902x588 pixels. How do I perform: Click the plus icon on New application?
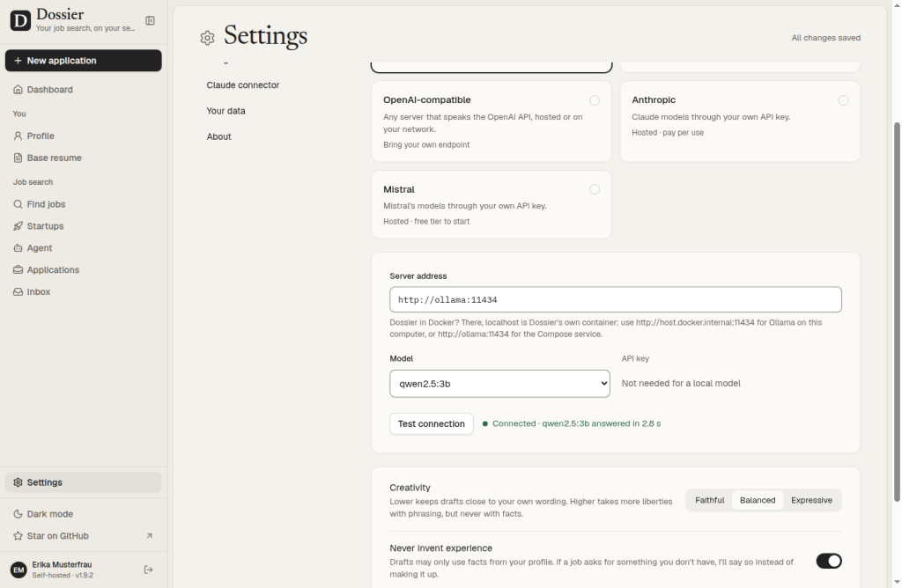click(18, 61)
